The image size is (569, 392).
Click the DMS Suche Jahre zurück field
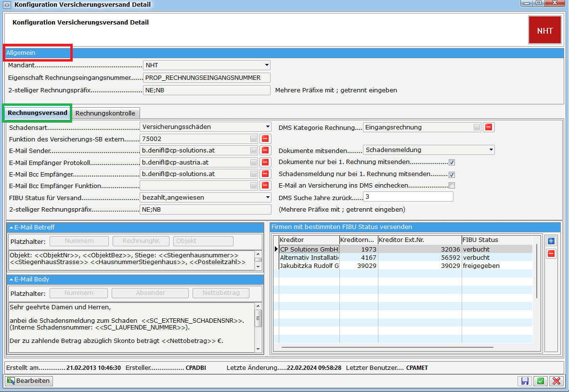(408, 197)
